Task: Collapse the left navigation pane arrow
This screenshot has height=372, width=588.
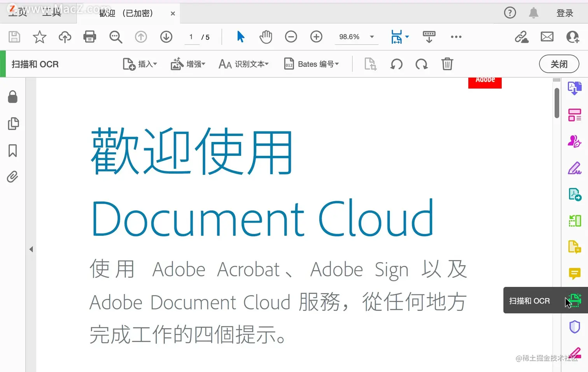Action: point(31,249)
